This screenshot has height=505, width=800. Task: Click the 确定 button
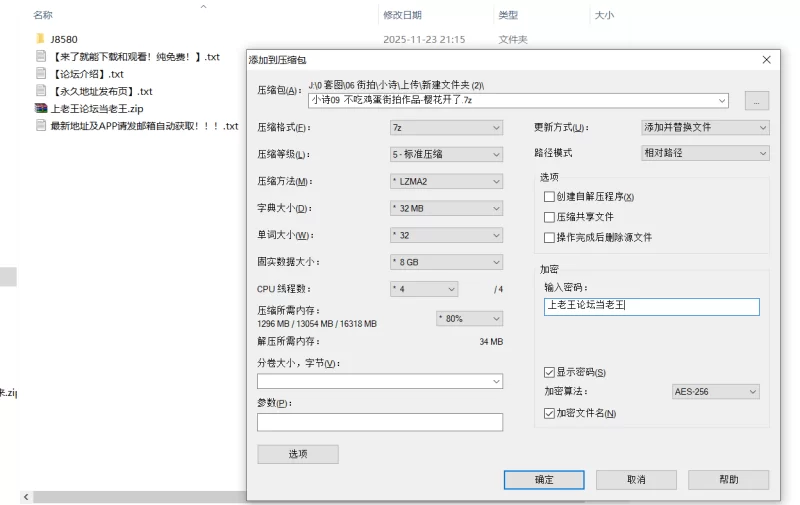pyautogui.click(x=544, y=480)
